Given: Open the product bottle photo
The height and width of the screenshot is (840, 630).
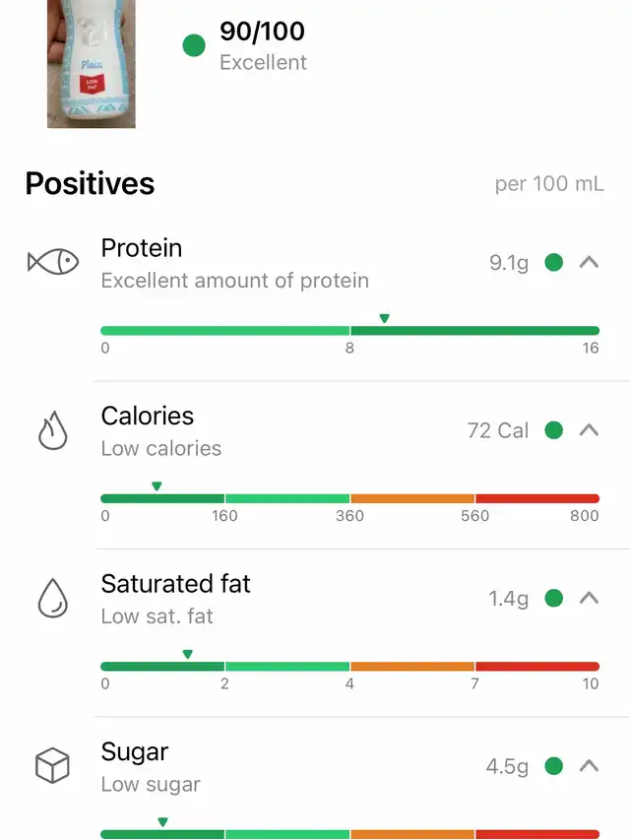Looking at the screenshot, I should click(x=91, y=64).
